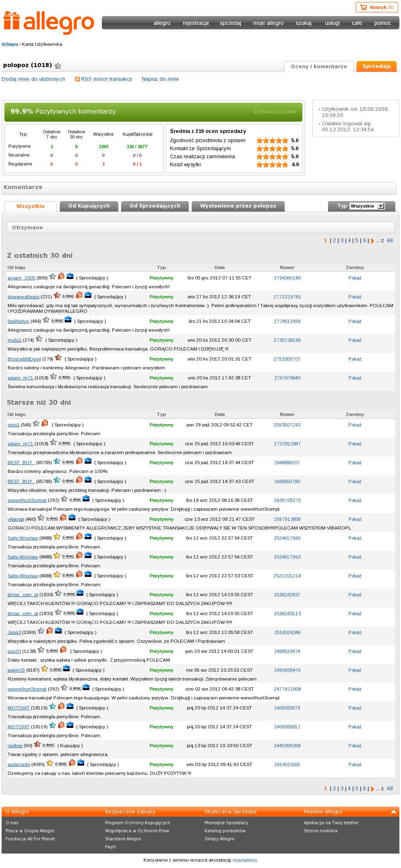Viewport: 401px width, 868px height.
Task: Open 'RSS moich transakcji' link
Action: tap(106, 79)
